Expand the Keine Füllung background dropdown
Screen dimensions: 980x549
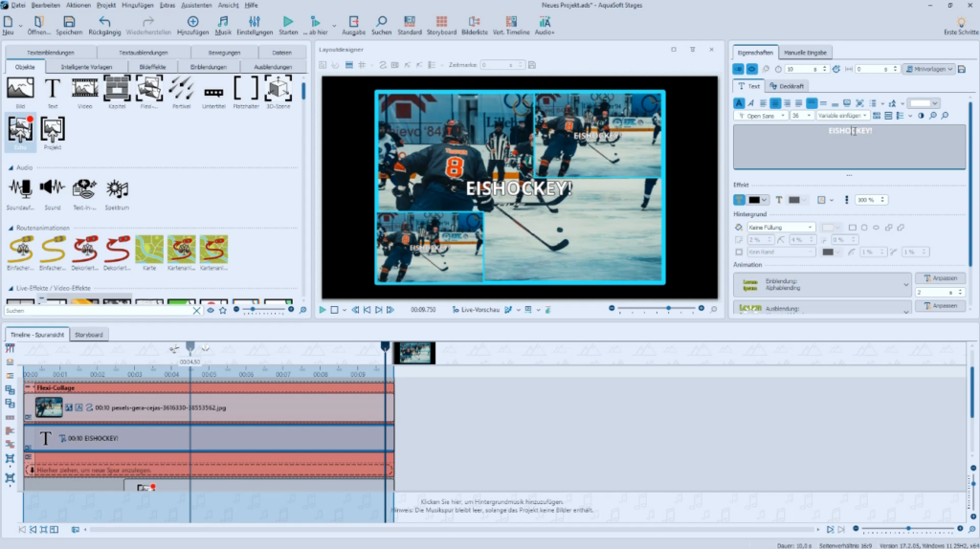pyautogui.click(x=781, y=228)
